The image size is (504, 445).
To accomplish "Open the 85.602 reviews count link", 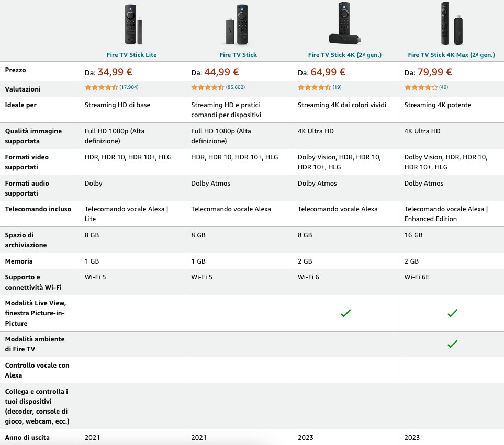I will point(236,87).
